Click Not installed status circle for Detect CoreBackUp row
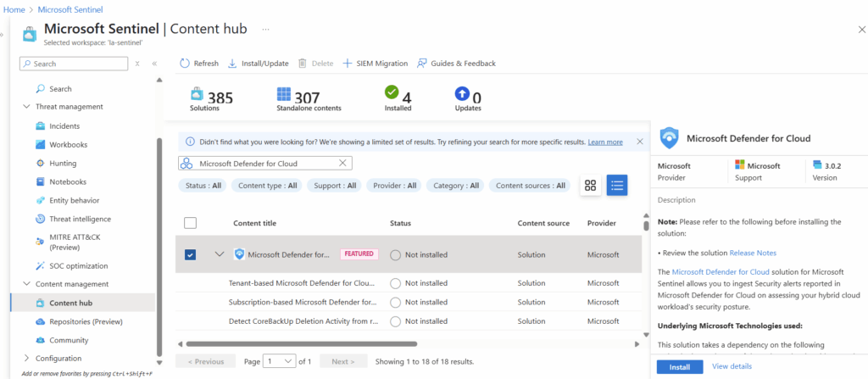 point(395,321)
